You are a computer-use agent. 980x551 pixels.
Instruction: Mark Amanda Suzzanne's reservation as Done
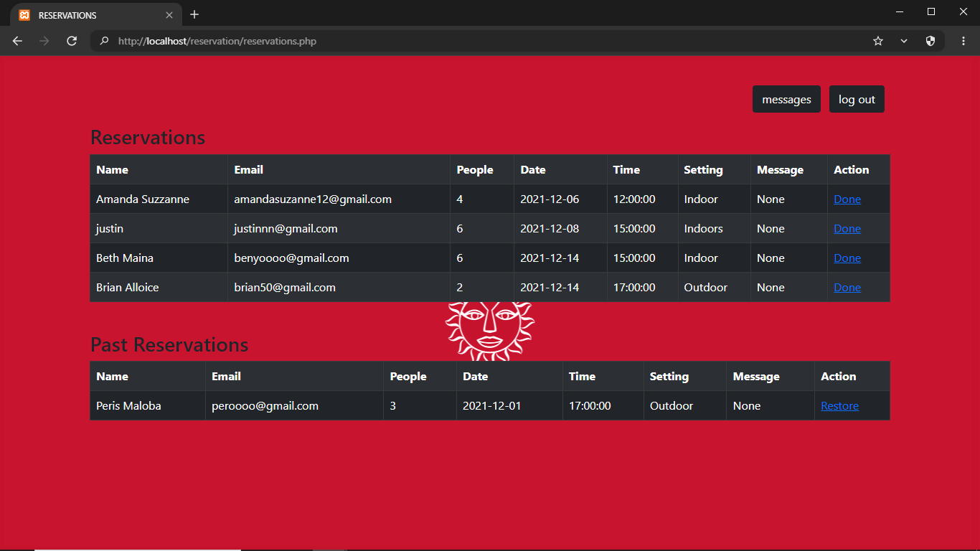(x=847, y=199)
